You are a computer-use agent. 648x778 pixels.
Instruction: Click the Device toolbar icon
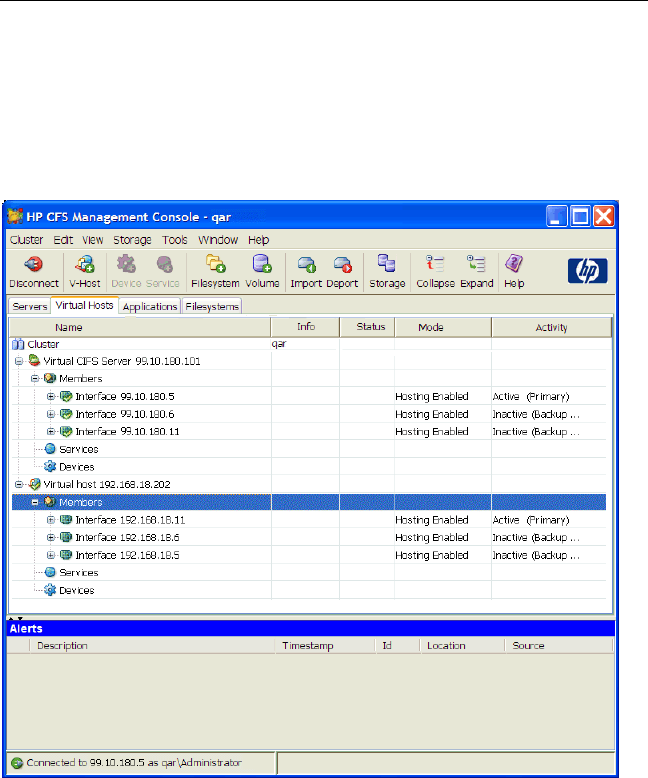pos(126,264)
